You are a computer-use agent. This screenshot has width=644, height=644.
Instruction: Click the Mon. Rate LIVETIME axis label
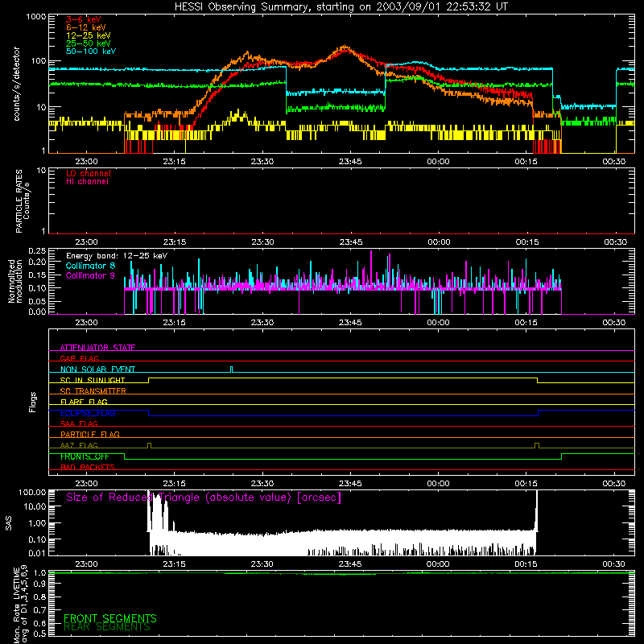point(20,604)
